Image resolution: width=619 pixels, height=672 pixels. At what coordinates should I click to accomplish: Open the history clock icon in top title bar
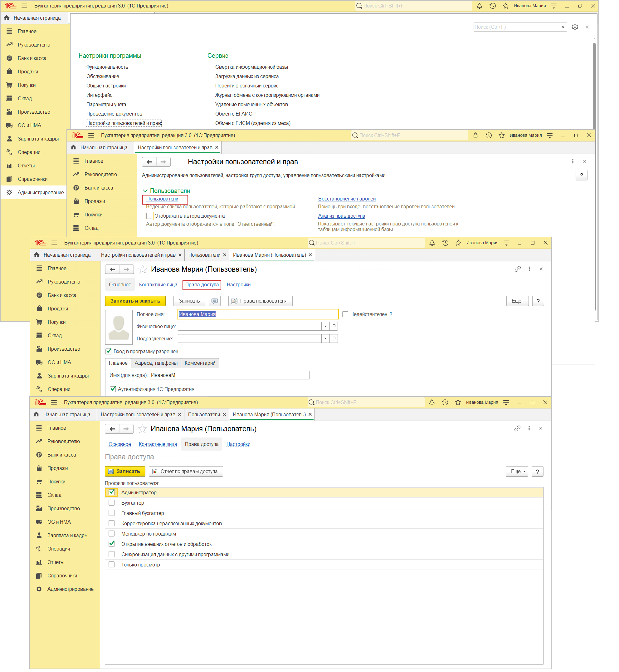[493, 6]
